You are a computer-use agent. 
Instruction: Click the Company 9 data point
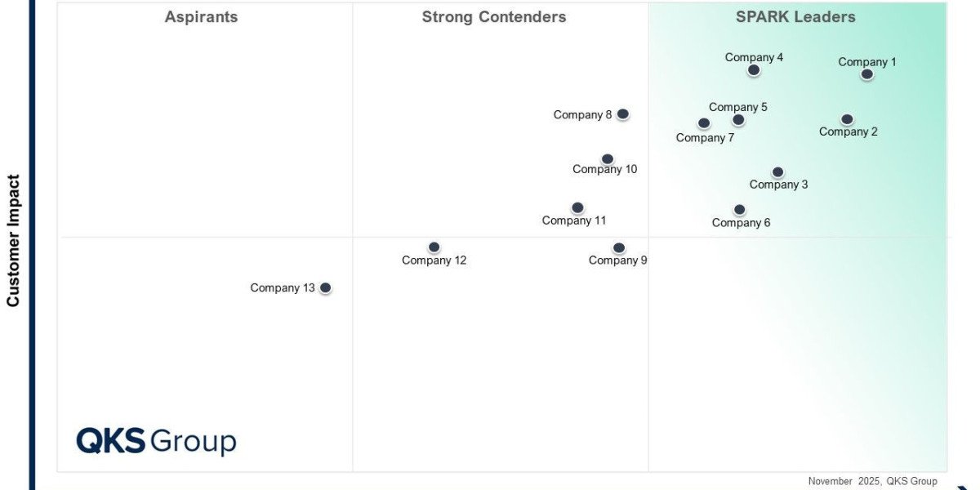619,247
